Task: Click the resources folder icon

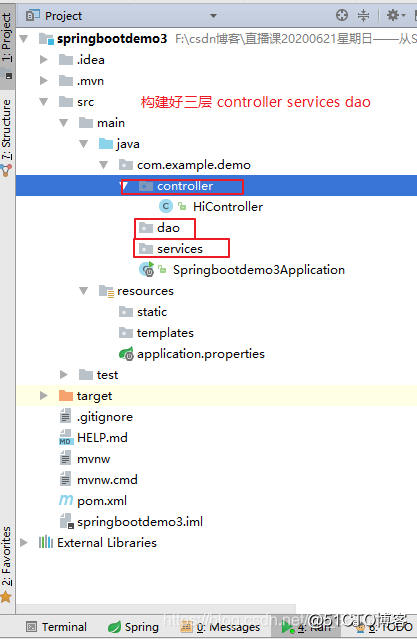Action: point(106,291)
